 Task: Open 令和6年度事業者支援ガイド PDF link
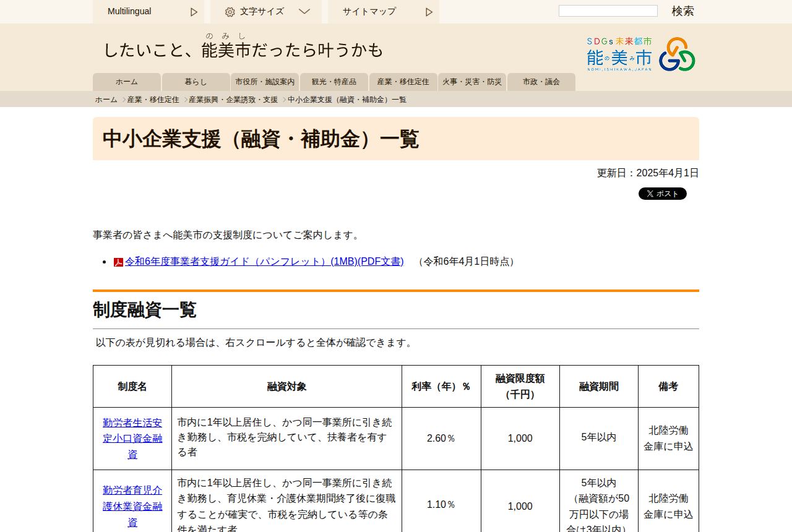click(x=264, y=262)
